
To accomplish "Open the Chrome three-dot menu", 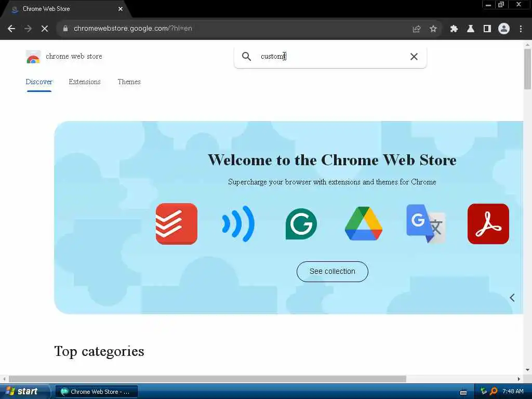I will [521, 29].
